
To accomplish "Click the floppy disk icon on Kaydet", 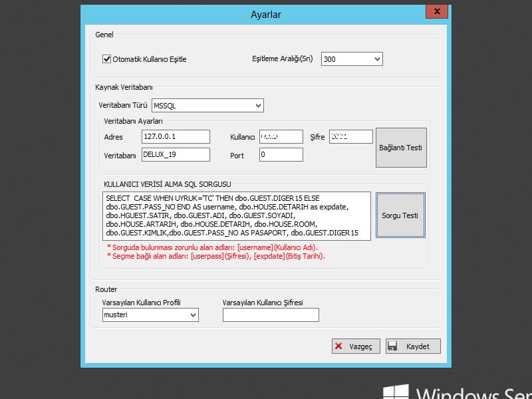I will tap(393, 346).
